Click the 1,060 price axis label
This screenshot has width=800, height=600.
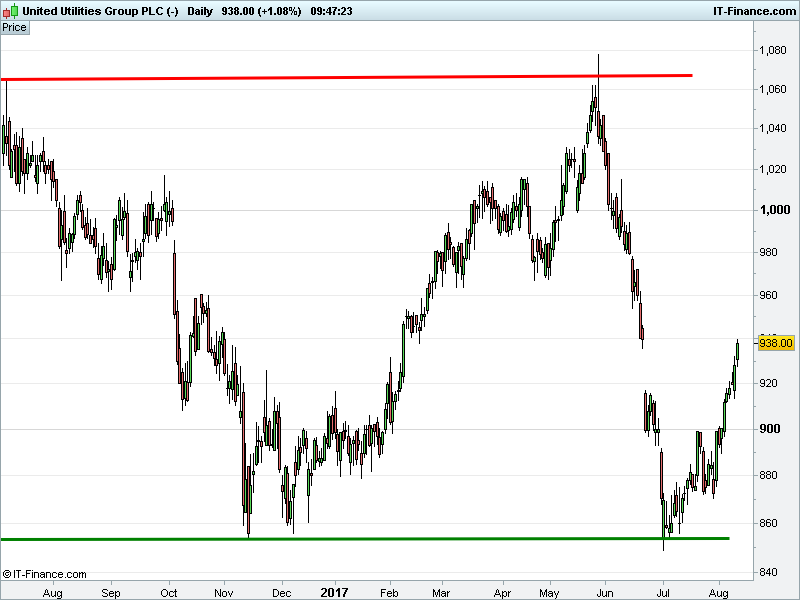772,89
